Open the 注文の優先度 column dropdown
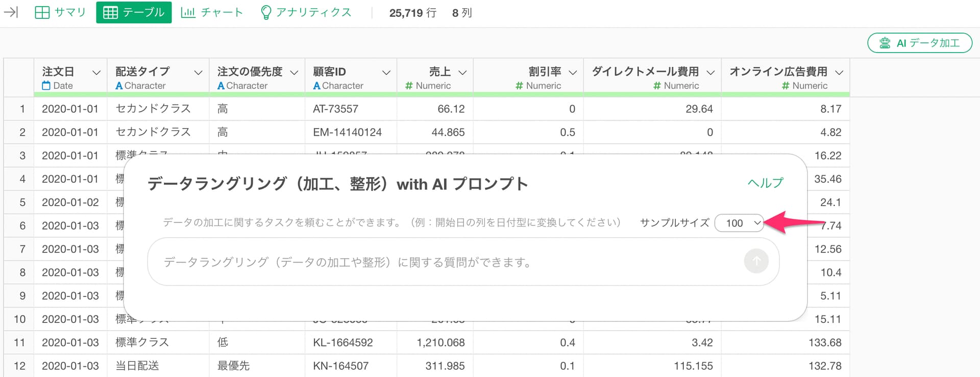 point(294,72)
